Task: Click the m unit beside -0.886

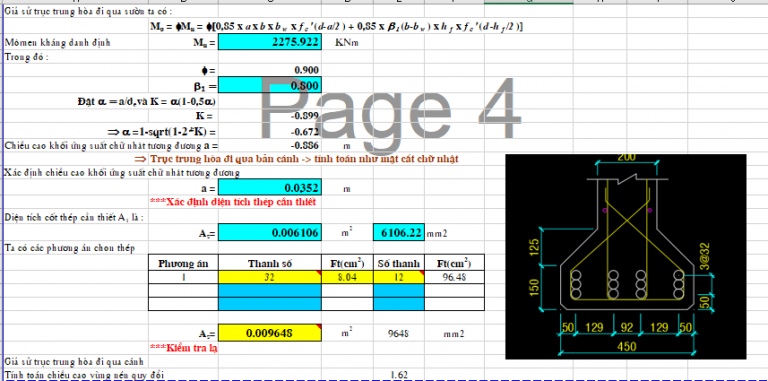Action: coord(347,146)
